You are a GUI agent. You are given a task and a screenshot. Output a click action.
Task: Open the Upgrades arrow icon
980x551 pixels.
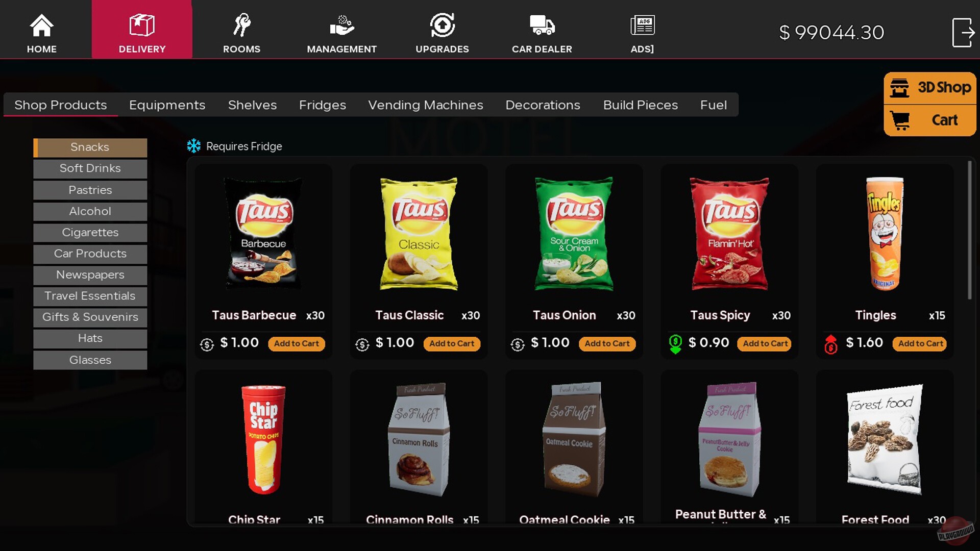click(x=442, y=26)
